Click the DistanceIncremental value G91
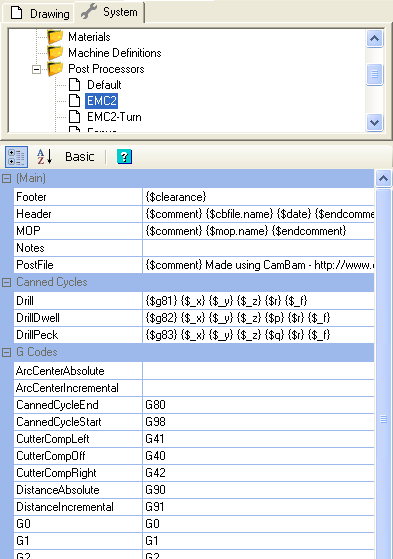Viewport: 393px width, 559px height. 258,507
